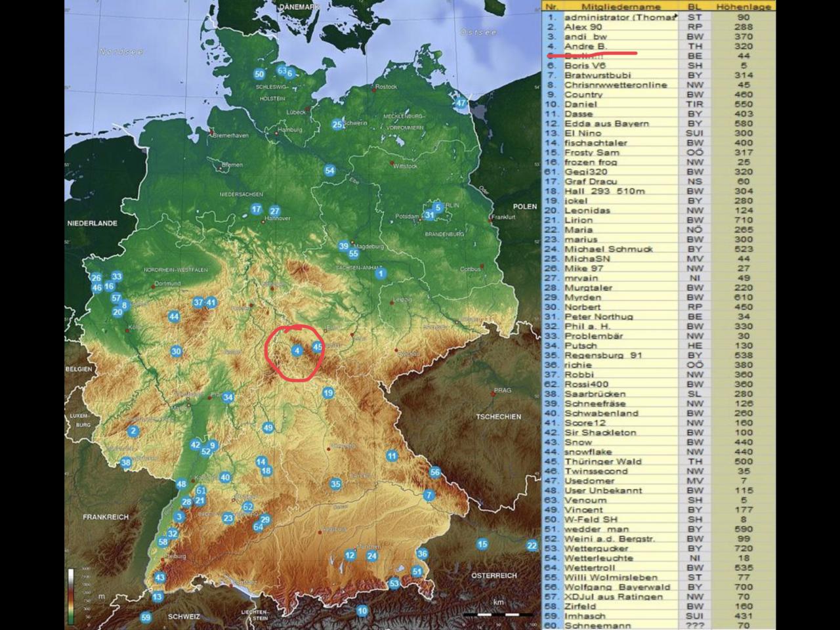Viewport: 840px width, 630px height.
Task: Select marker 56 by the Czech border
Action: tap(435, 472)
